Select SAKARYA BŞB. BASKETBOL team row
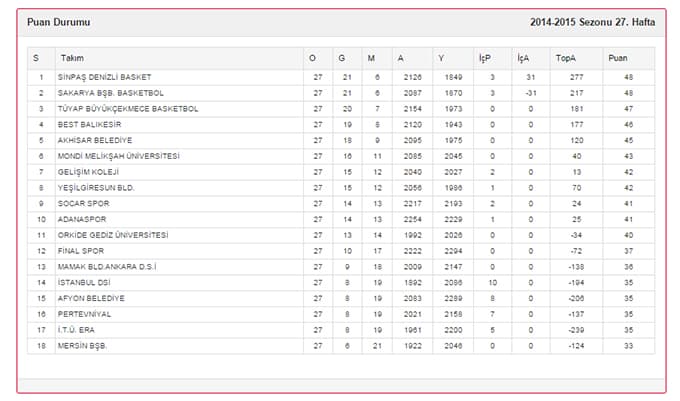Image resolution: width=680 pixels, height=401 pixels. [341, 93]
